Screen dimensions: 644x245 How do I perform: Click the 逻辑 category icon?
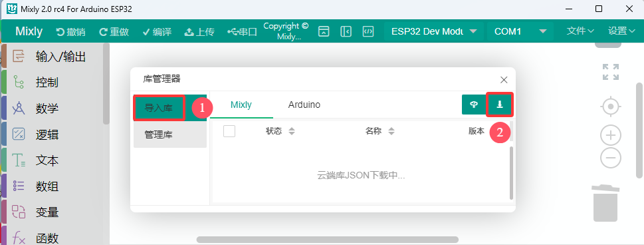click(19, 134)
